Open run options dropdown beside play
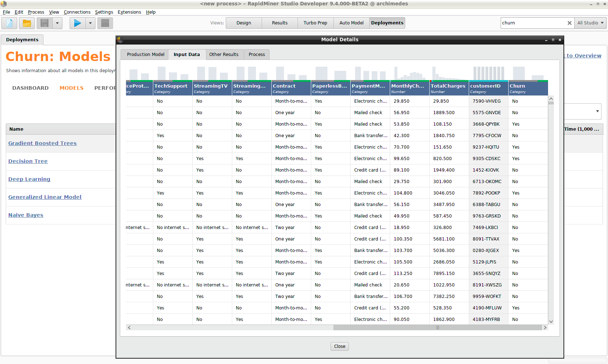This screenshot has height=364, width=608. tap(90, 23)
